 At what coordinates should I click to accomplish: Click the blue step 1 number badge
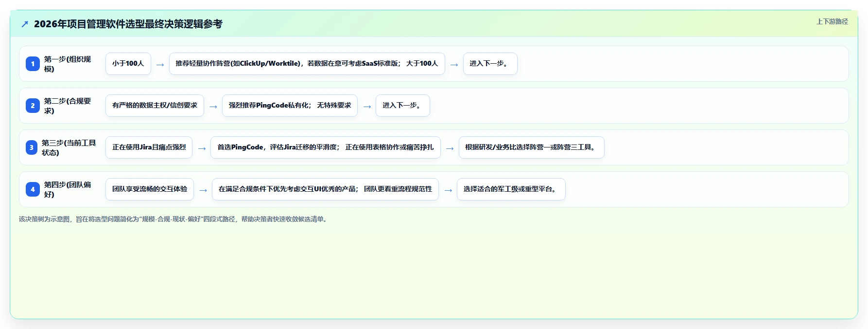33,64
